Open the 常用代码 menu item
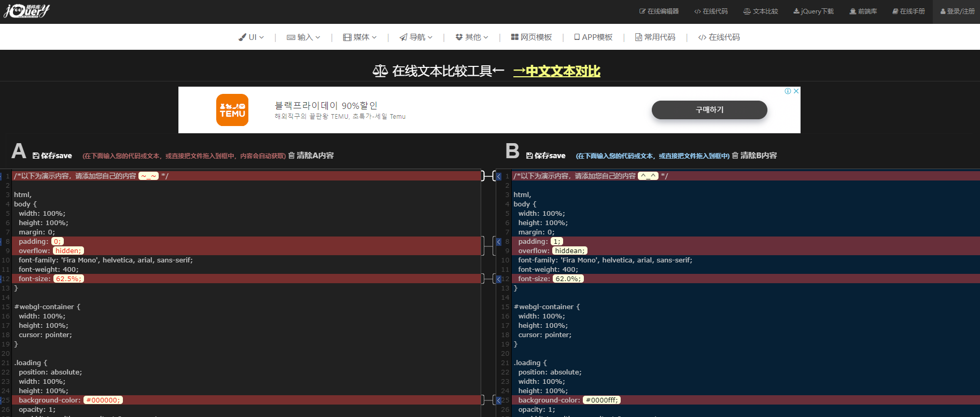The height and width of the screenshot is (417, 980). [x=655, y=37]
